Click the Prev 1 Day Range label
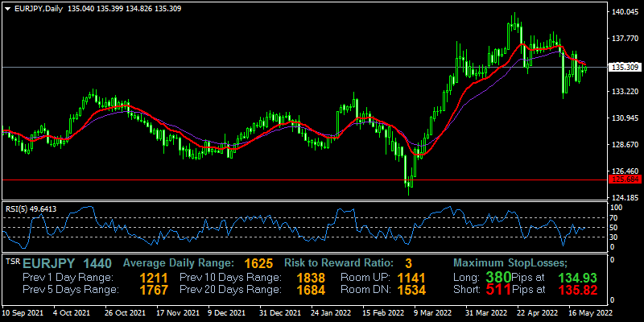Image resolution: width=644 pixels, height=322 pixels. pos(68,276)
